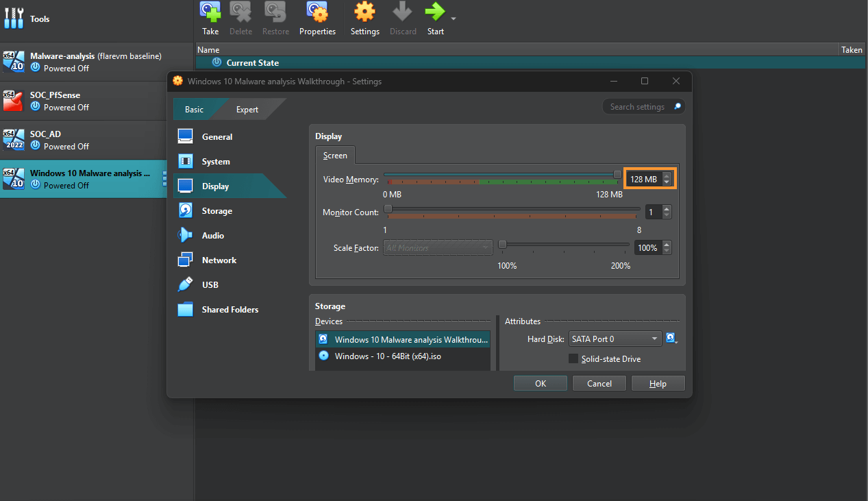
Task: Open the All Monitors scale factor dropdown
Action: coord(438,248)
